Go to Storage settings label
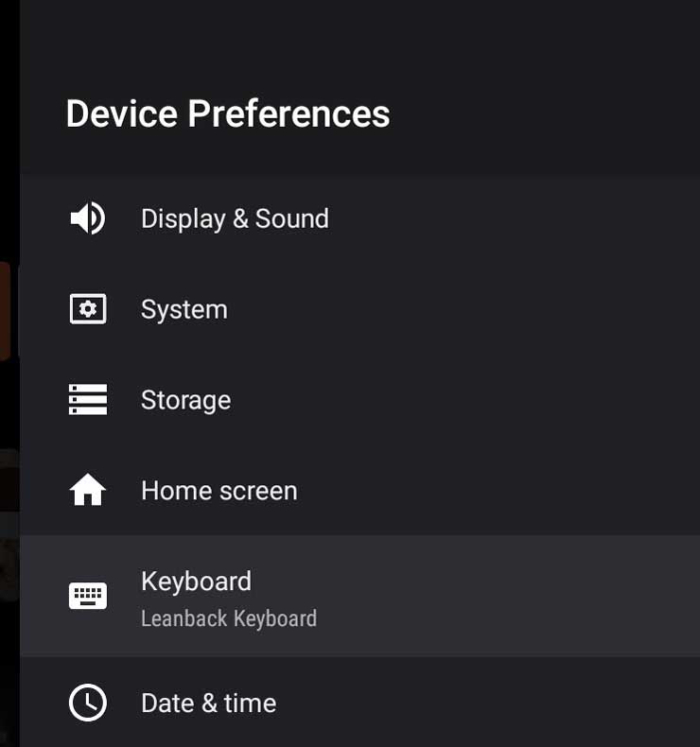 [x=185, y=400]
